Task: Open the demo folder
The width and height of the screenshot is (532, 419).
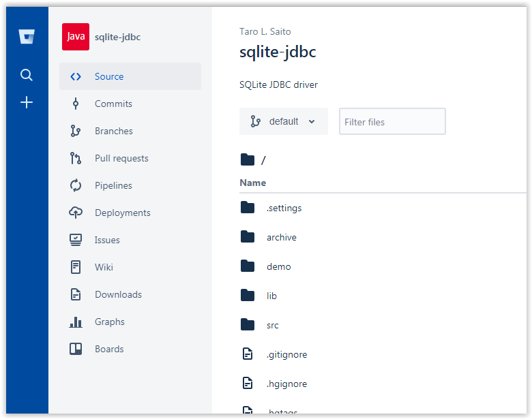Action: (278, 266)
